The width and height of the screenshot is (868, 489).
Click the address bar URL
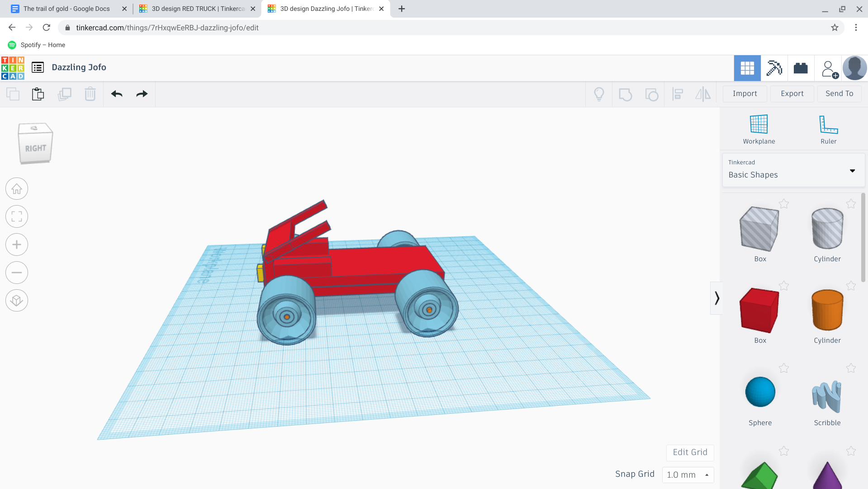click(167, 28)
